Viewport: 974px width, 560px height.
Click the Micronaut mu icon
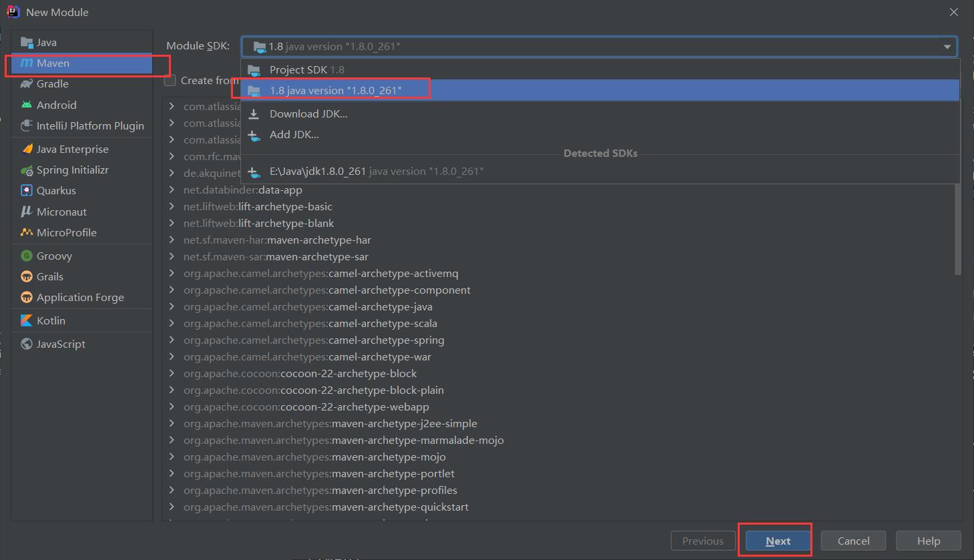27,212
